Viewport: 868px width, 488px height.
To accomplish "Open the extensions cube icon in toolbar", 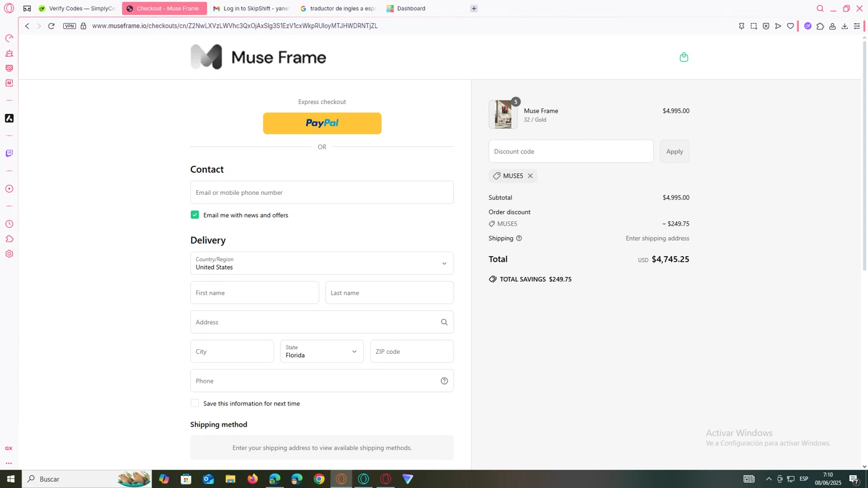I will tap(820, 26).
